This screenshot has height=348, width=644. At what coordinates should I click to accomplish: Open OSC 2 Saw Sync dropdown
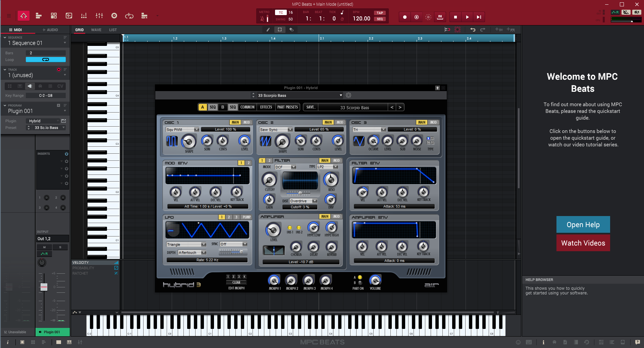click(276, 130)
